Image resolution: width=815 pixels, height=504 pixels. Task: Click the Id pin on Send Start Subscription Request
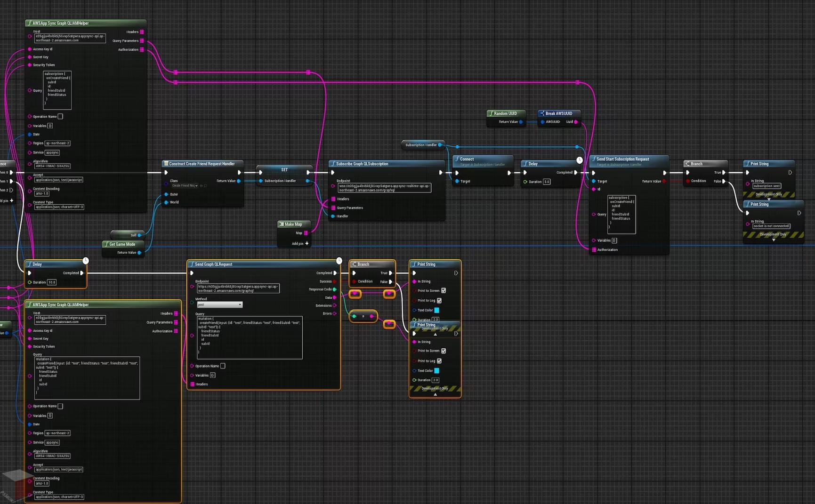tap(594, 189)
